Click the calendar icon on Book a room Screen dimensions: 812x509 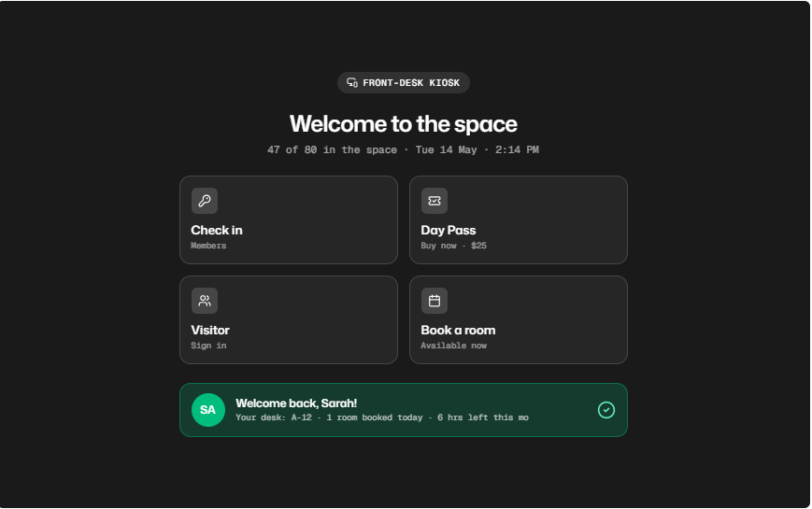pos(434,301)
